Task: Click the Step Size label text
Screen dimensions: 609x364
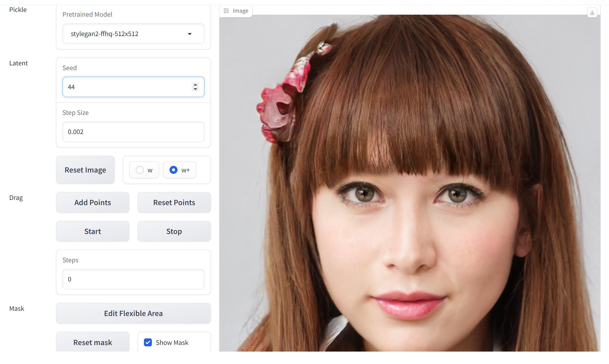Action: coord(76,113)
